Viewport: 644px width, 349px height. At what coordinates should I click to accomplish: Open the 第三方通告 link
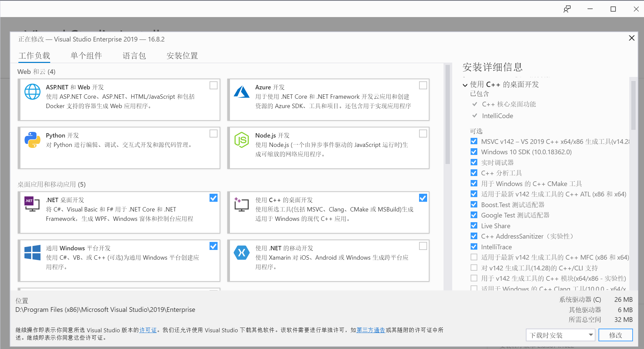pos(370,330)
